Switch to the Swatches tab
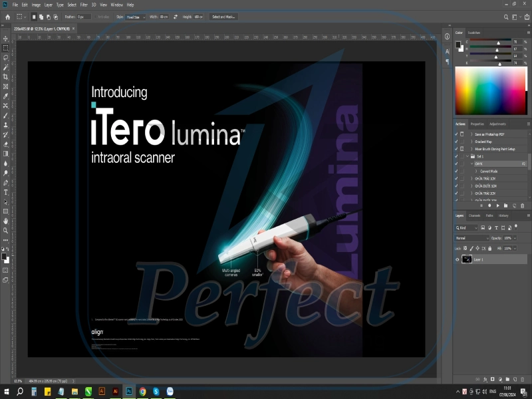This screenshot has width=532, height=399. [474, 33]
